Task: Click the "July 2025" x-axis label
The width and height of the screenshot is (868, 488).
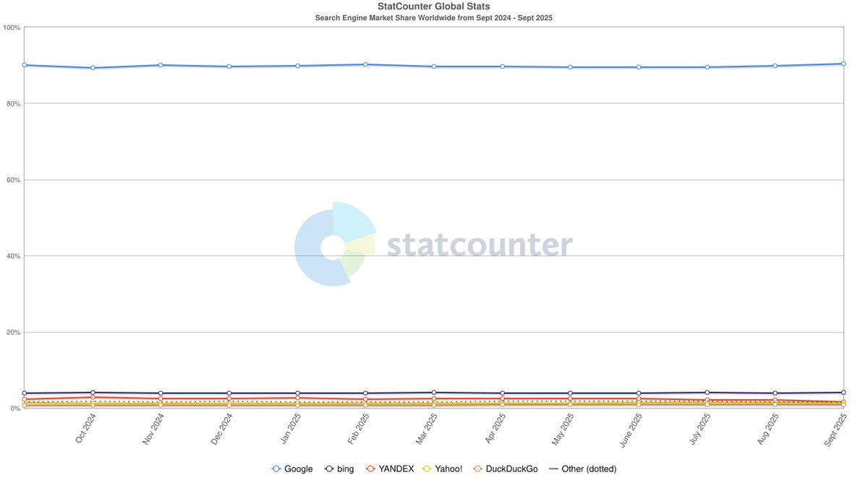Action: tap(699, 428)
